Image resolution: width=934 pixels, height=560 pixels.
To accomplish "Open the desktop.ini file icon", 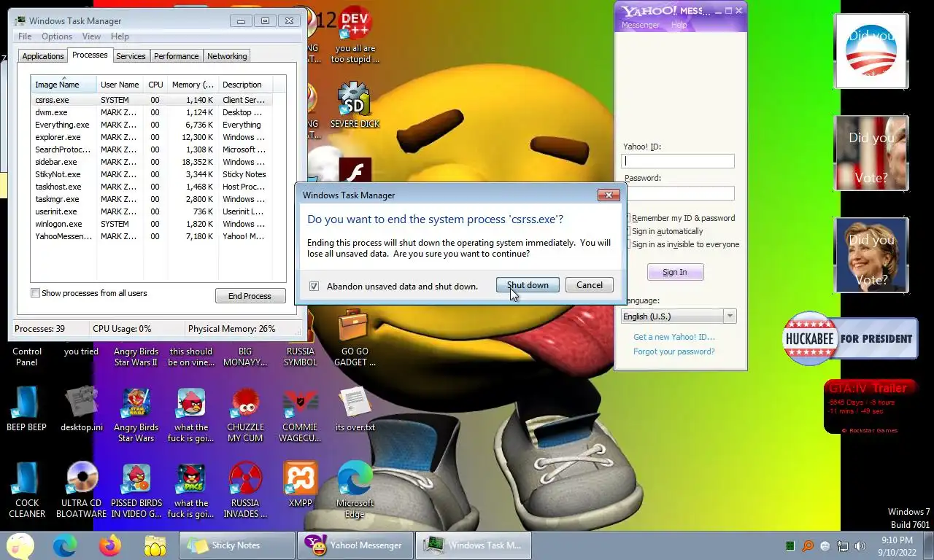I will 81,408.
